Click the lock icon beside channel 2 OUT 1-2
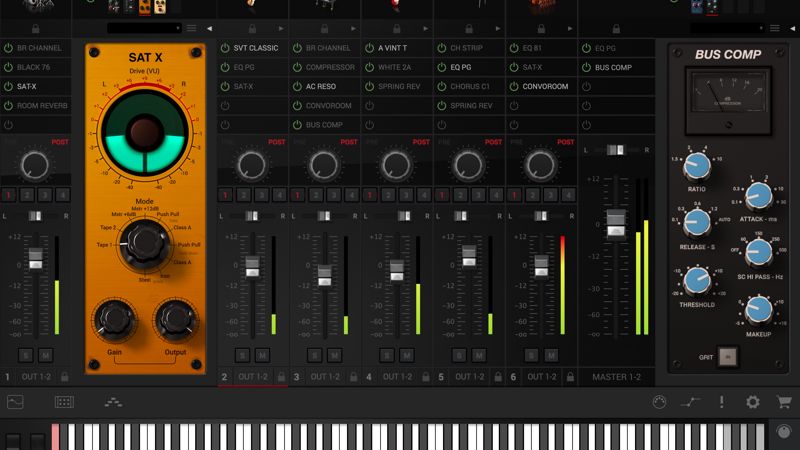This screenshot has height=450, width=800. point(281,377)
